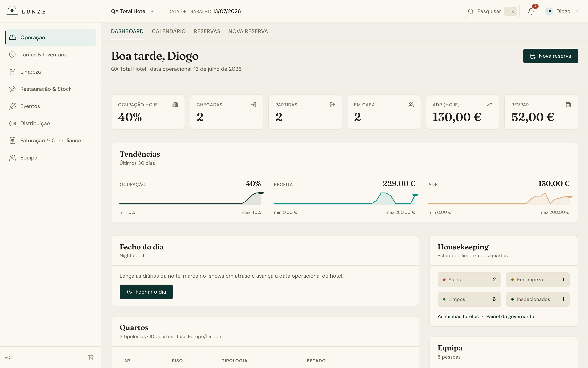Click the Lunze logo icon
588x368 pixels.
[x=12, y=11]
